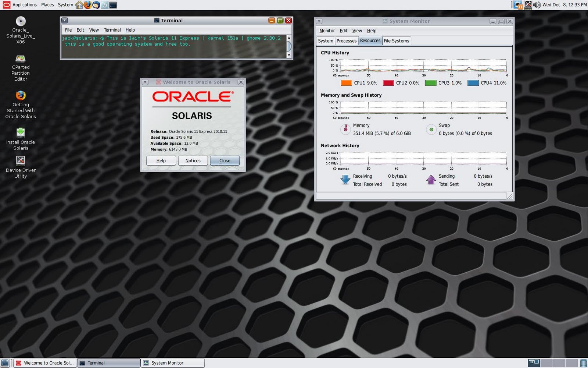Open the Oracle logo Applications launcher icon
Viewport: 588px width, 368px height.
click(7, 5)
